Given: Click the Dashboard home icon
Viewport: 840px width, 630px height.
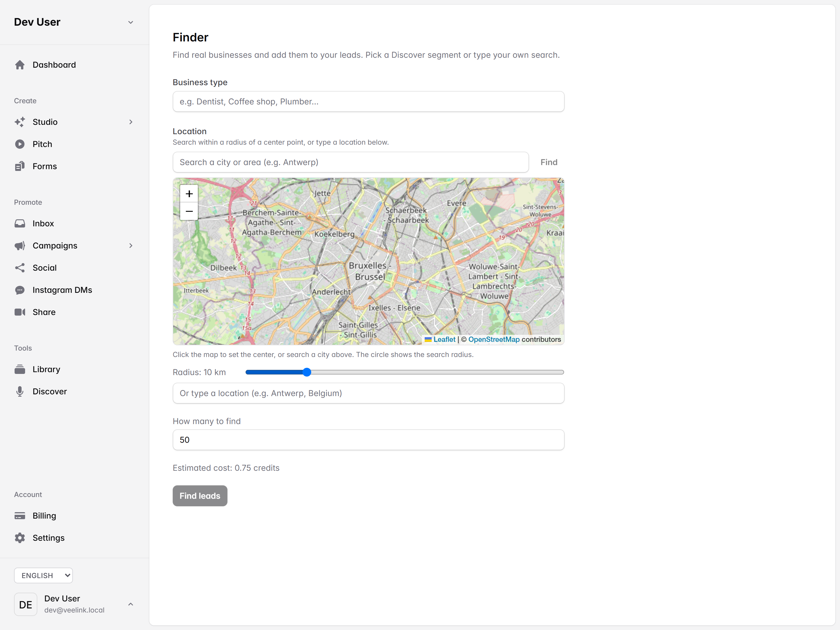Looking at the screenshot, I should (20, 65).
